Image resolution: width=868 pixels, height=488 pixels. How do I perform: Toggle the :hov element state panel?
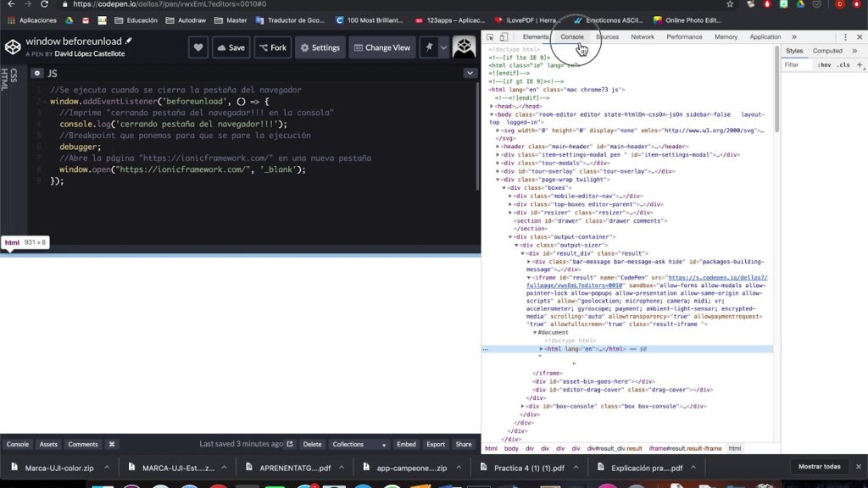(x=825, y=64)
